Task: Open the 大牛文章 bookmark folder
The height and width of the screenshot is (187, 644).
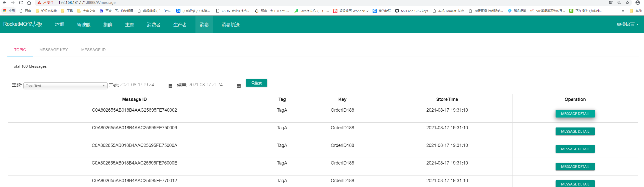Action: click(x=86, y=11)
